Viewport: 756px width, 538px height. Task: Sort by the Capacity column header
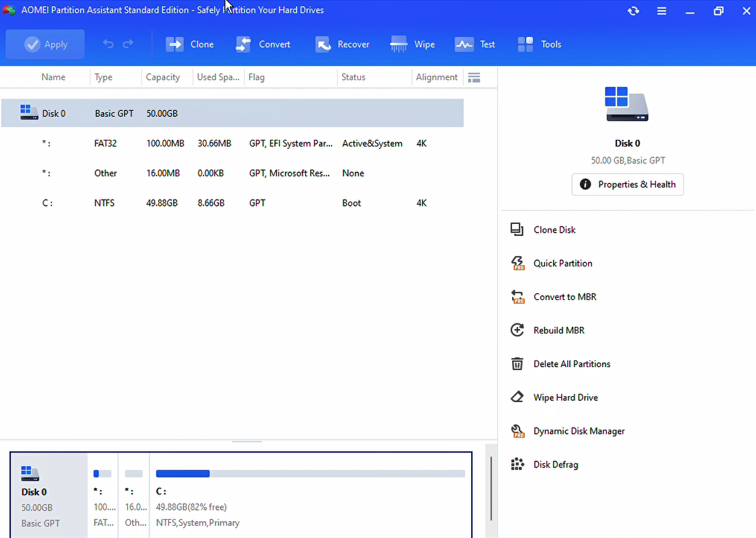coord(163,77)
